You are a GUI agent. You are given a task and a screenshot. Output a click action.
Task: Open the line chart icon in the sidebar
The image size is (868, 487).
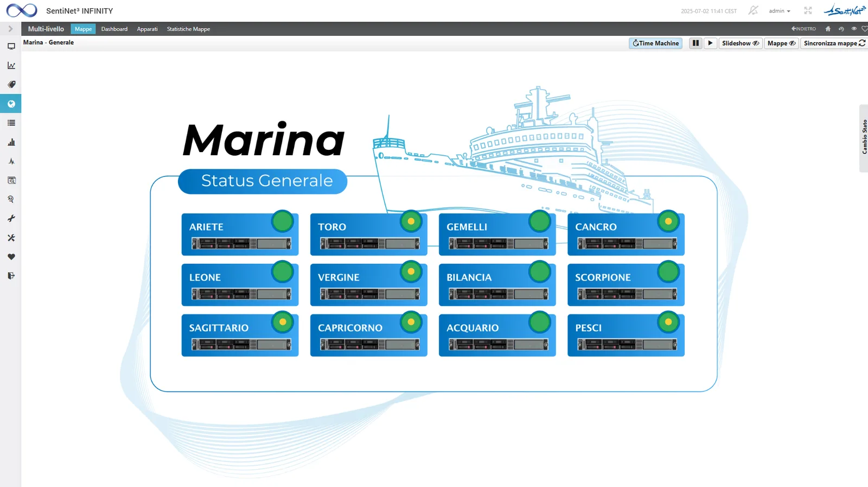pos(11,65)
